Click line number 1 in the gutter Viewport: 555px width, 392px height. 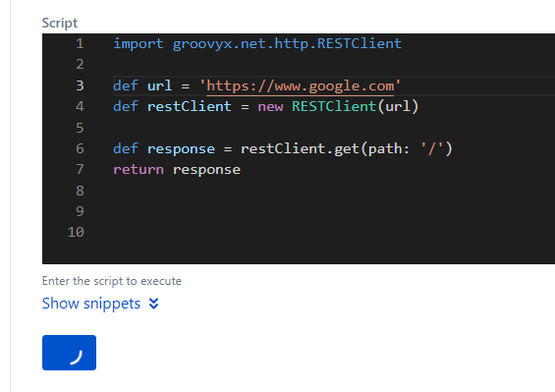[80, 43]
